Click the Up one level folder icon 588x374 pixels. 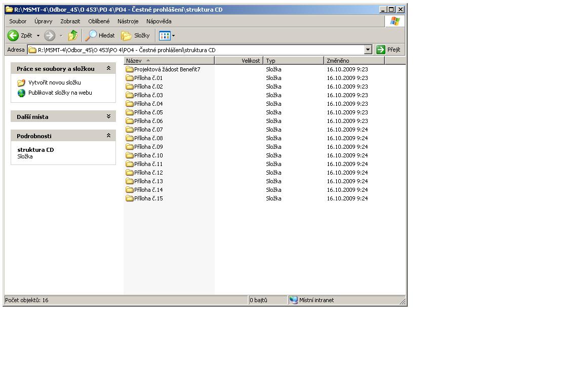tap(73, 35)
